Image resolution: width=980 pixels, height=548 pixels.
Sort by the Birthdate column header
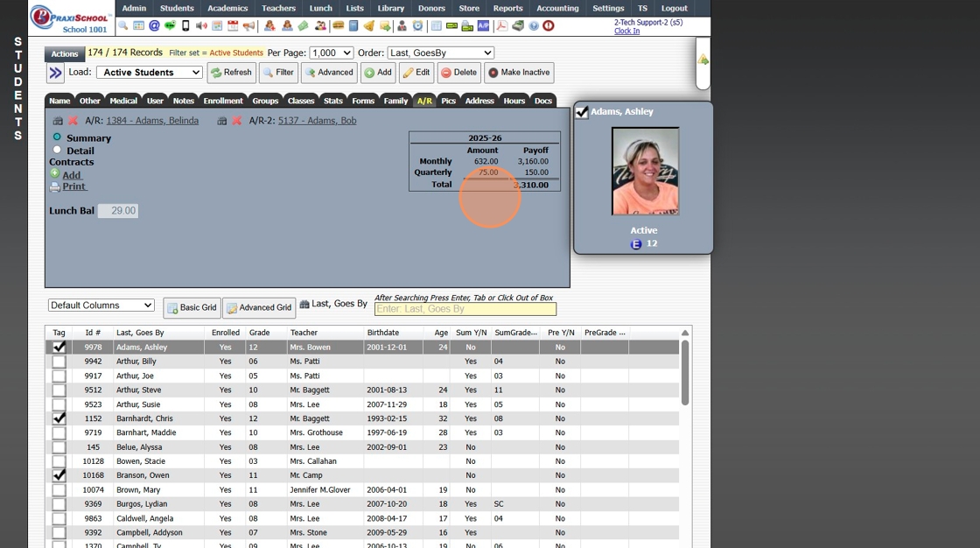click(x=382, y=333)
